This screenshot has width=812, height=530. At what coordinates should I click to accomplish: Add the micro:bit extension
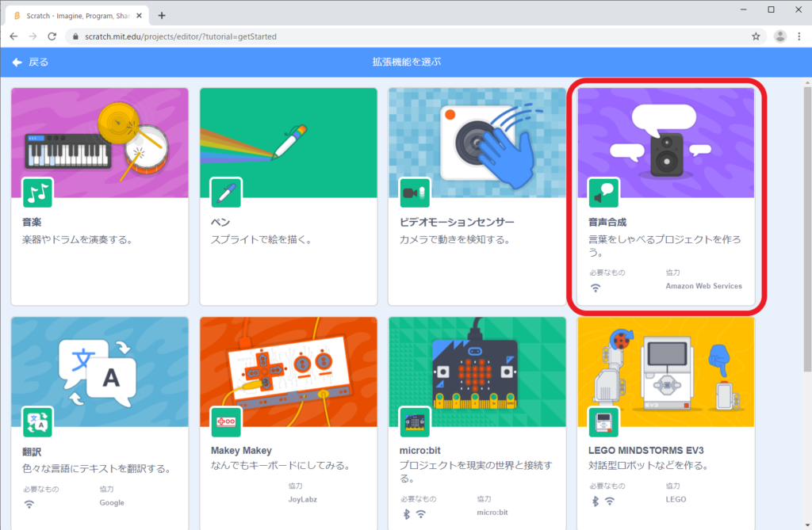point(477,423)
